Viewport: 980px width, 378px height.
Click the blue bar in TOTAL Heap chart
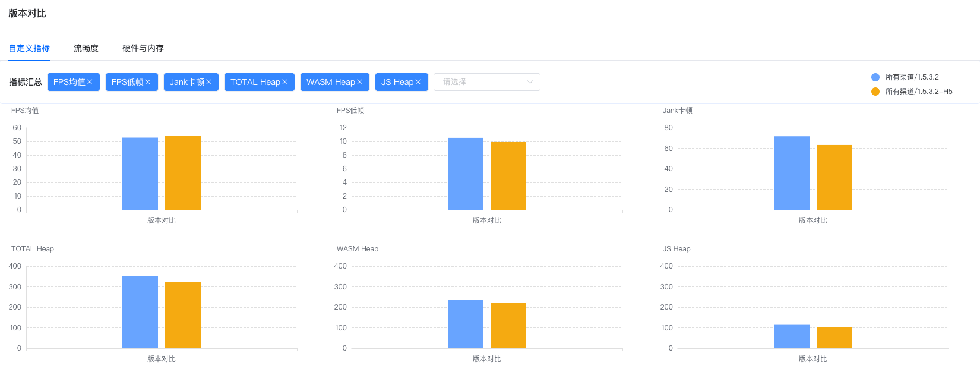(x=140, y=312)
